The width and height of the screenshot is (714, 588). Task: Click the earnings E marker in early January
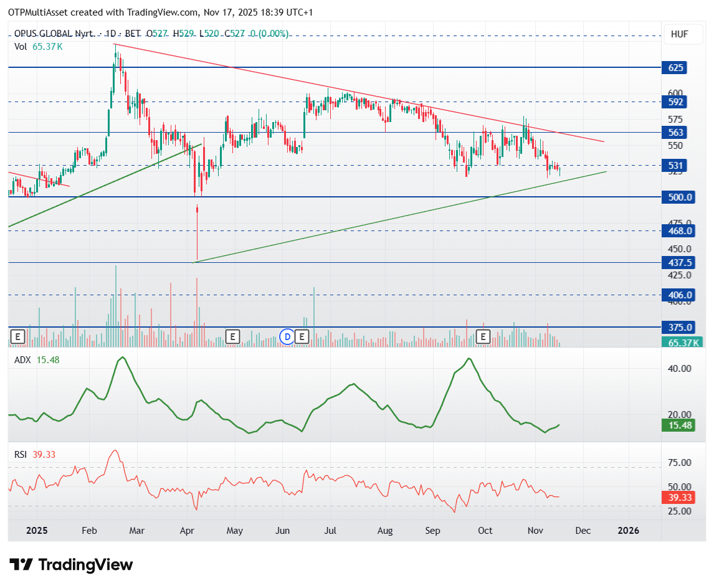pos(17,337)
